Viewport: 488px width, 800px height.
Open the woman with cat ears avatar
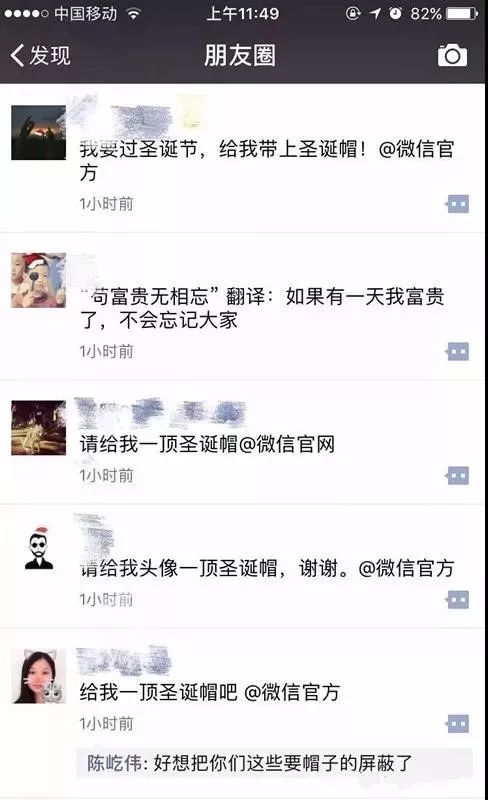(x=39, y=676)
